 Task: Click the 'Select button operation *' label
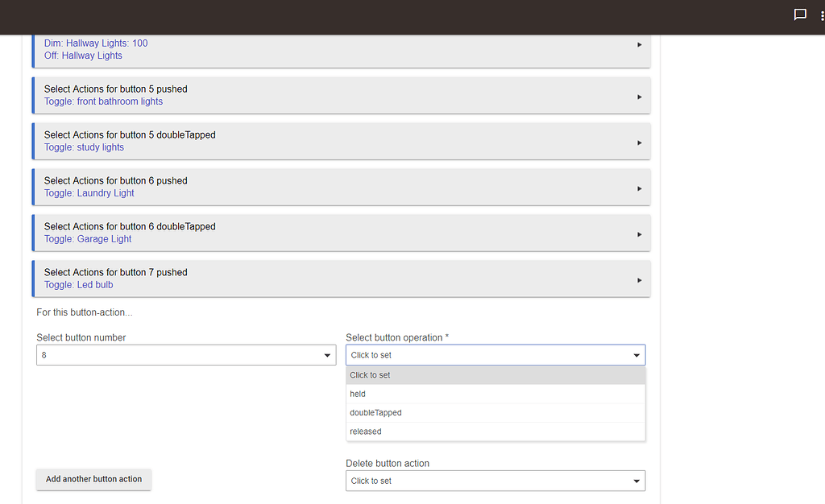point(397,337)
